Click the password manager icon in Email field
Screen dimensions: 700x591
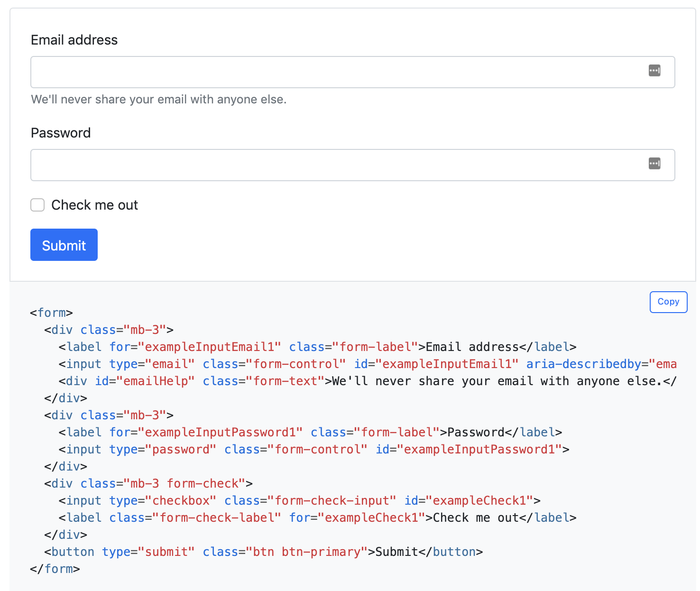click(x=654, y=71)
